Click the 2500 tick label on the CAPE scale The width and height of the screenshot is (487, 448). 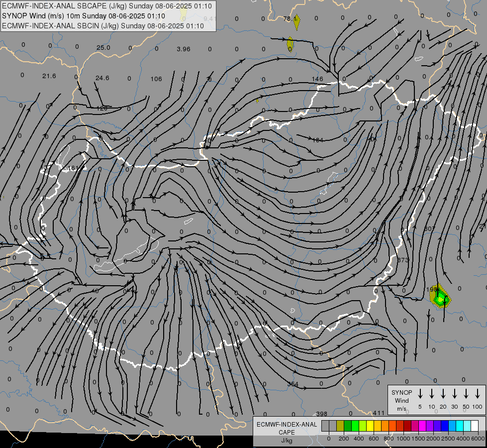click(x=448, y=439)
